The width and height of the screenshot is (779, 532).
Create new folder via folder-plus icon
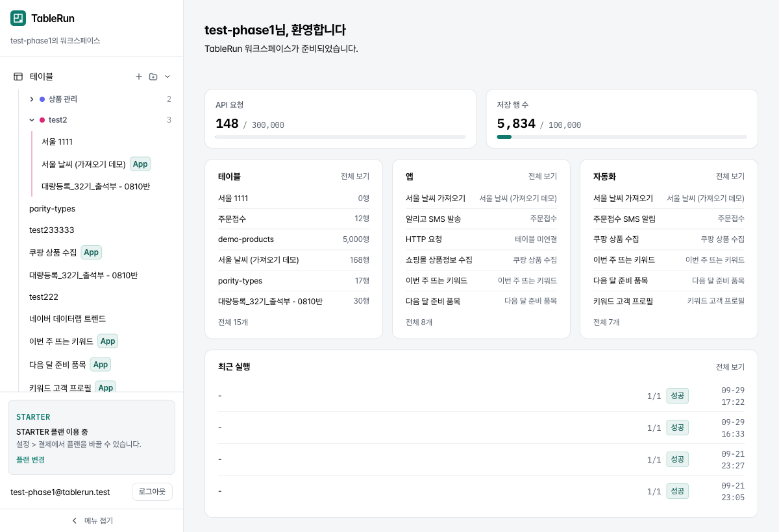point(153,77)
